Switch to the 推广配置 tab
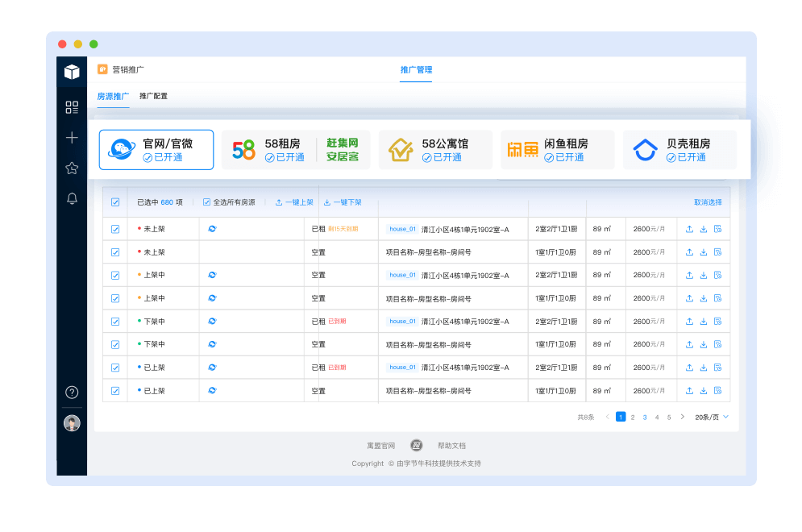 pos(153,96)
